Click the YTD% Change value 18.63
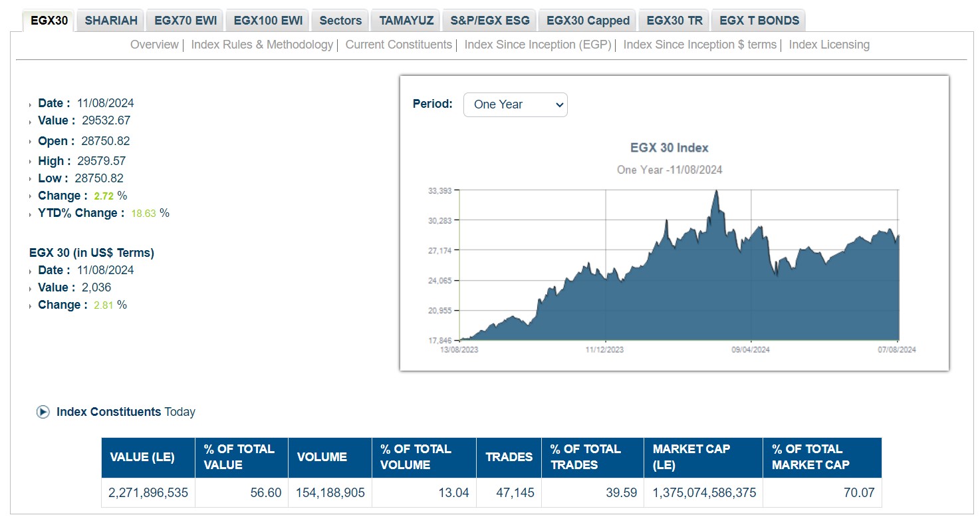Screen dimensions: 980x523 [144, 213]
